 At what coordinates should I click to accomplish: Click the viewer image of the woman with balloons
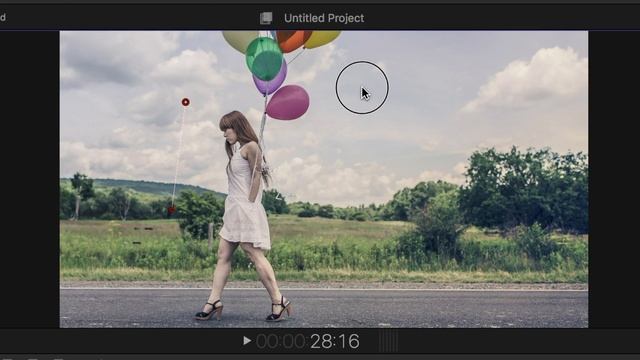tap(324, 179)
